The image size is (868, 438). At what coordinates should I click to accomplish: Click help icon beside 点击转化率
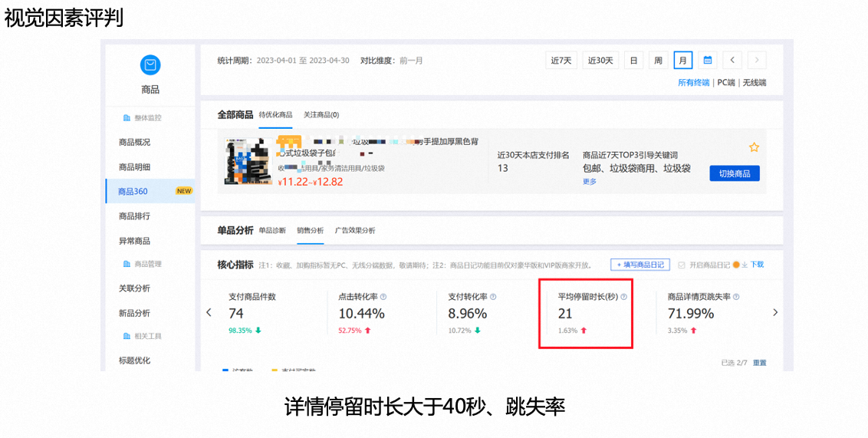point(383,297)
